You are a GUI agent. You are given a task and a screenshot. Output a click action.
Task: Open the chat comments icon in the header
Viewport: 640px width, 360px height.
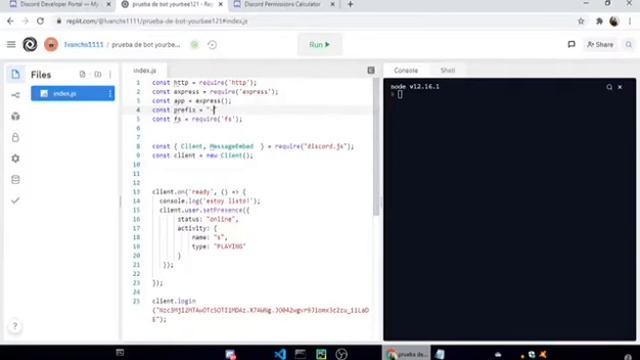pyautogui.click(x=571, y=44)
